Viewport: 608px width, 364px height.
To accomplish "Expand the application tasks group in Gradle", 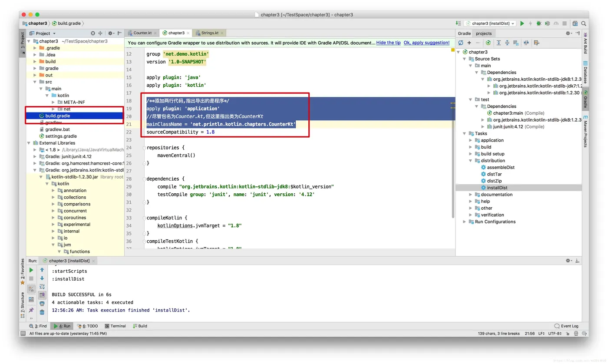I will click(x=471, y=140).
